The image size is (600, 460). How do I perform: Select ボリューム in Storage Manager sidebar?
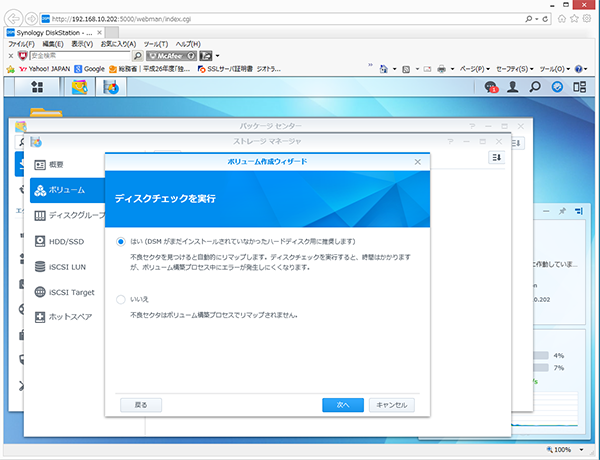tap(67, 190)
